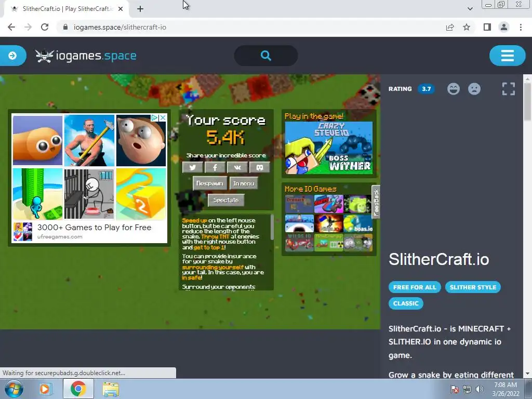Close the SlitherCraft.io tab
The height and width of the screenshot is (399, 532).
click(121, 9)
